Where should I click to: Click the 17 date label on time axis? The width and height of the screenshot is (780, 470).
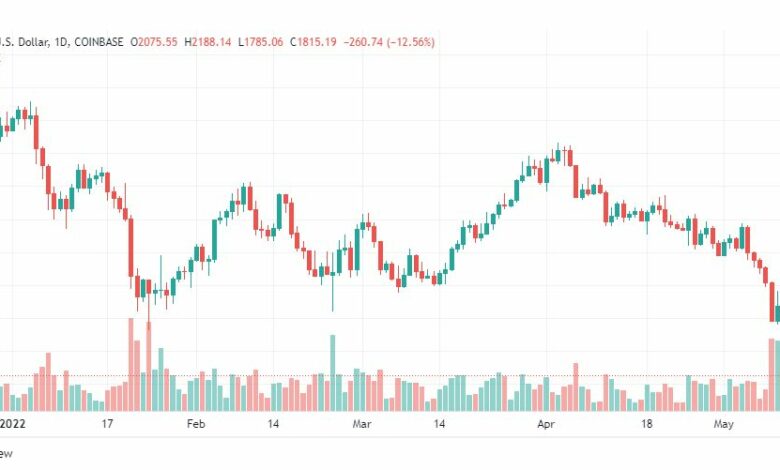pyautogui.click(x=107, y=424)
